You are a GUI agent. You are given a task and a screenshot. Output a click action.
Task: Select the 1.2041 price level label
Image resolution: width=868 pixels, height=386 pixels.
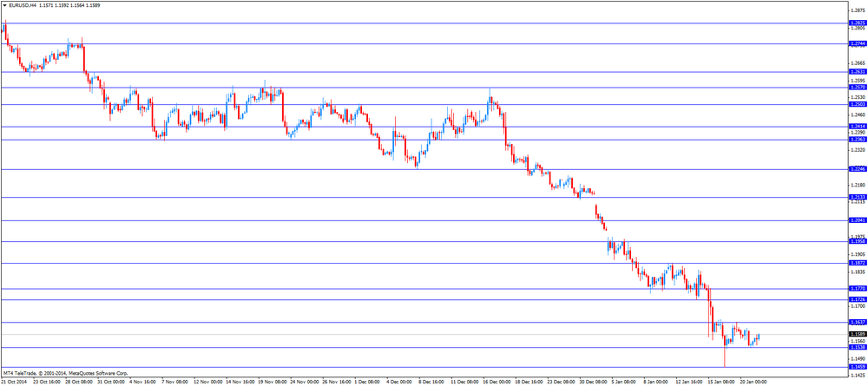[857, 220]
